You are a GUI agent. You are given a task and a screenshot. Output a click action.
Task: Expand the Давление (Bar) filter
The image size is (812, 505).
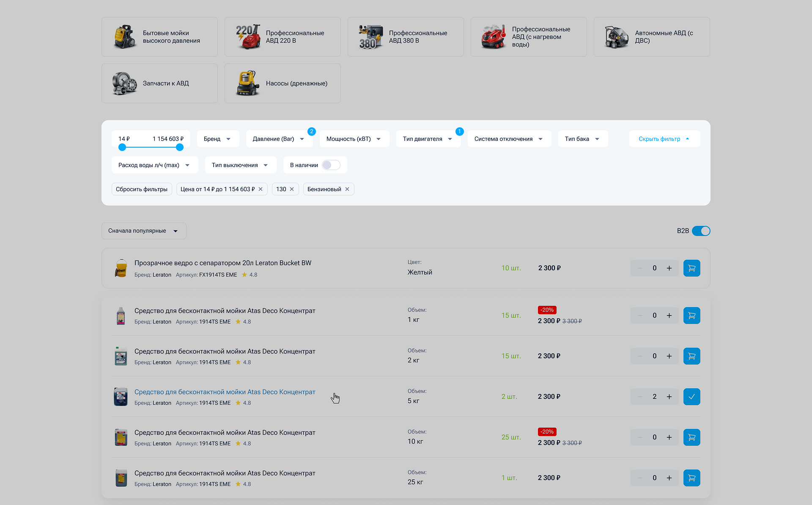tap(278, 139)
